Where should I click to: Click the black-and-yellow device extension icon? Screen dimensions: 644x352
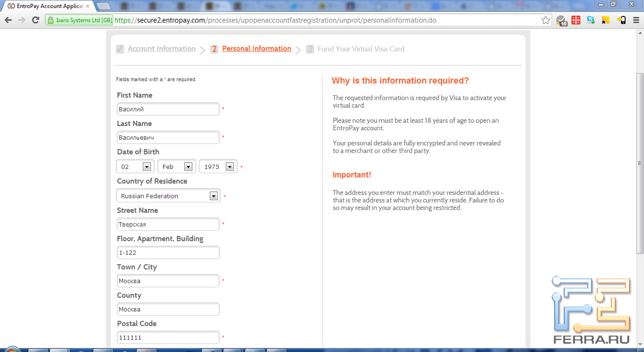621,20
